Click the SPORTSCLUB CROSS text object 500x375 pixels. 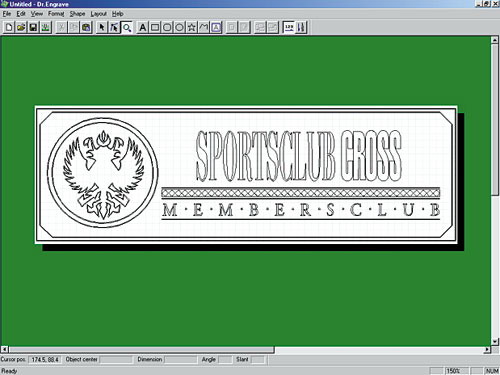(x=299, y=156)
